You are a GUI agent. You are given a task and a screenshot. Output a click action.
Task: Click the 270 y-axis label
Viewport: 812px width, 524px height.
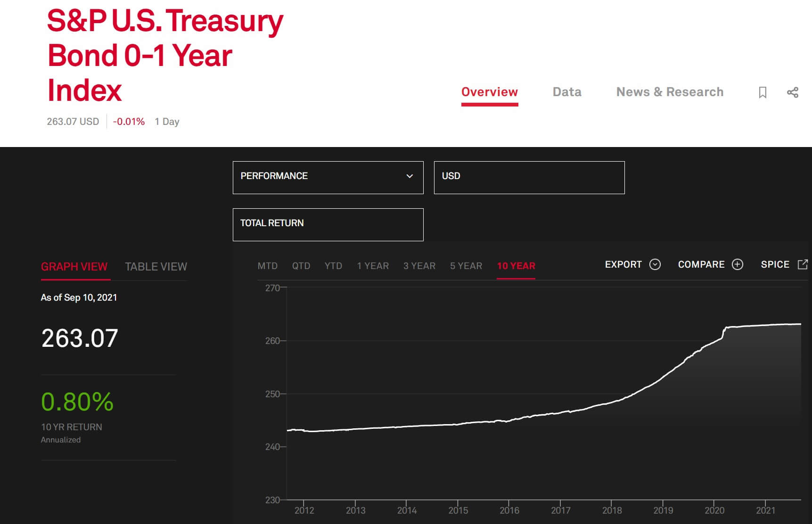click(272, 288)
